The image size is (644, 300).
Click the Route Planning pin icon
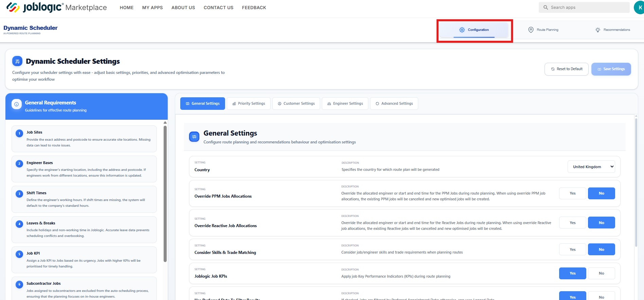point(531,30)
